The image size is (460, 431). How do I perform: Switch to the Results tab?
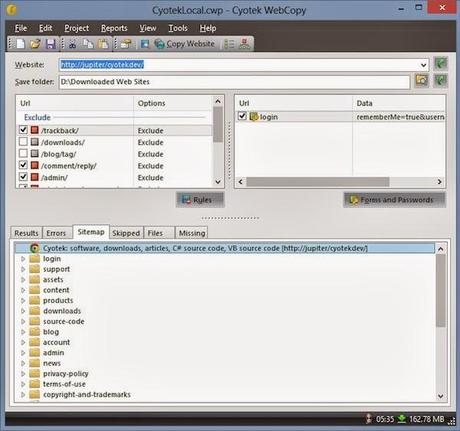26,233
